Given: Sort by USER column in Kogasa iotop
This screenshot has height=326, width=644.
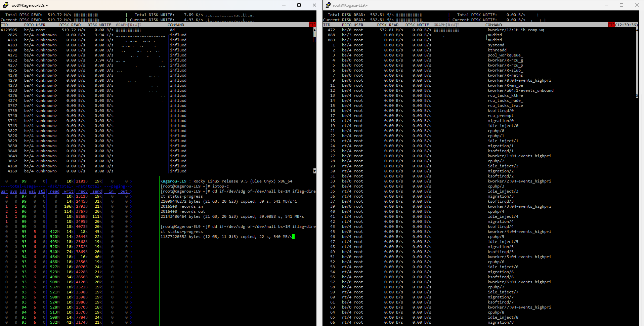Looking at the screenshot, I should 358,25.
